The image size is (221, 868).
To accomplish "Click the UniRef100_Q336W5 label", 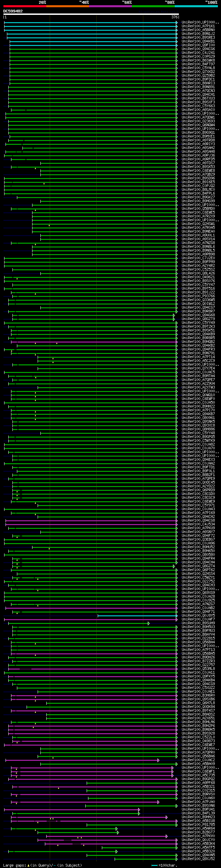I will point(198,300).
